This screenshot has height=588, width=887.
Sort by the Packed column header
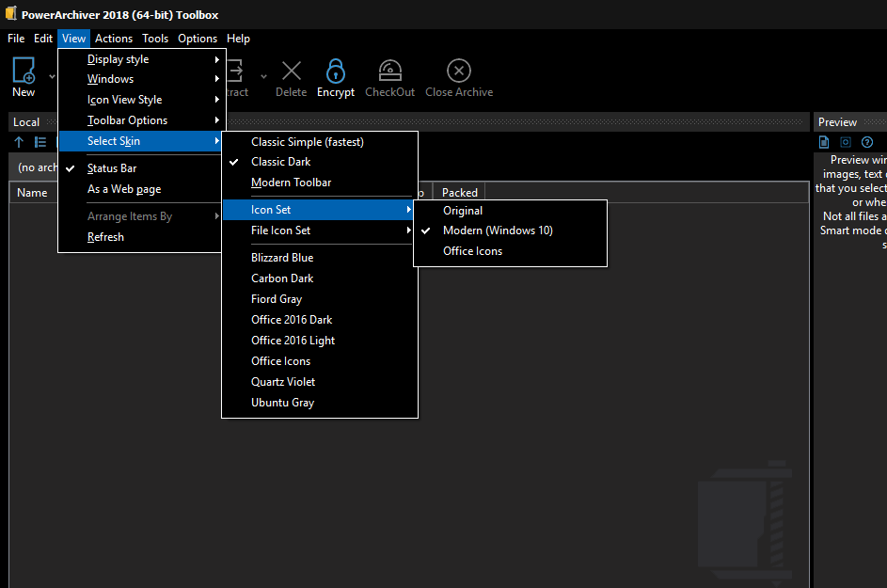(459, 193)
